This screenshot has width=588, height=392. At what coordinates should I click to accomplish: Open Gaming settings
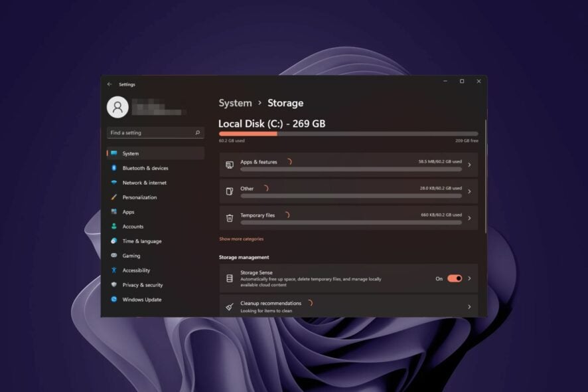(x=155, y=256)
